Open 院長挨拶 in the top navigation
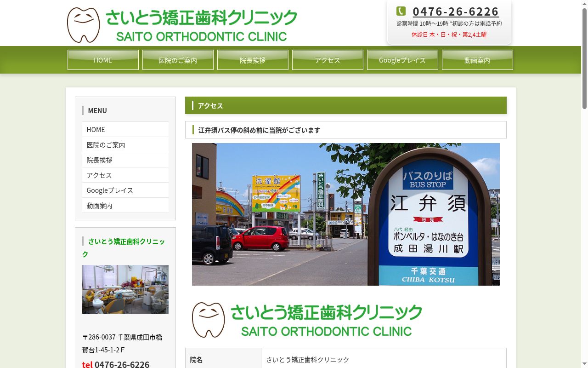This screenshot has width=588, height=368. click(x=253, y=60)
